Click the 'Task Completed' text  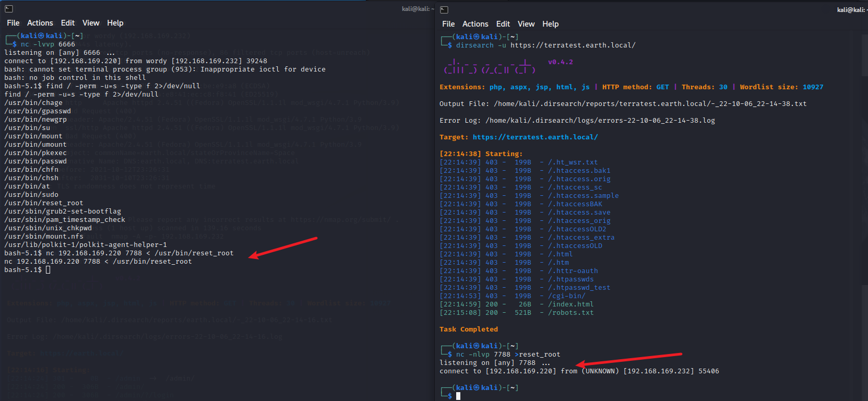pyautogui.click(x=469, y=329)
